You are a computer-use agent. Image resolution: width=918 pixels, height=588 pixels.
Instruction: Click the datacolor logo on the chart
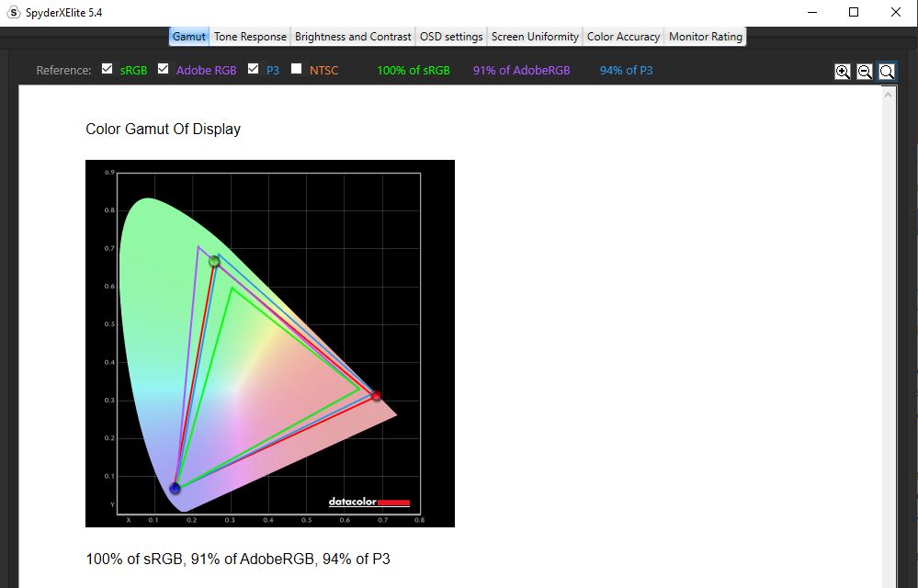pyautogui.click(x=368, y=502)
